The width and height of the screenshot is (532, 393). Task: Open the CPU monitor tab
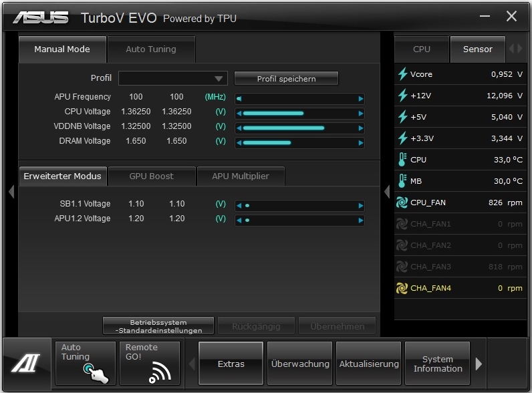(x=422, y=49)
